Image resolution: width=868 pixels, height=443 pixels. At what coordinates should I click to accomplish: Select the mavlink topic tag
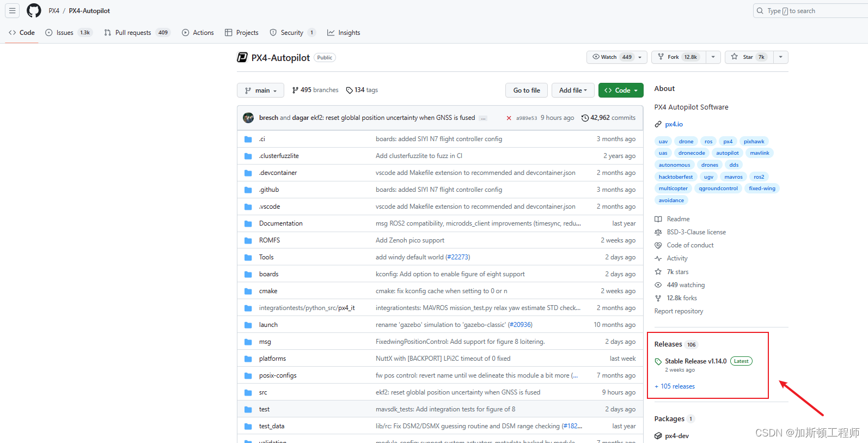pos(760,153)
